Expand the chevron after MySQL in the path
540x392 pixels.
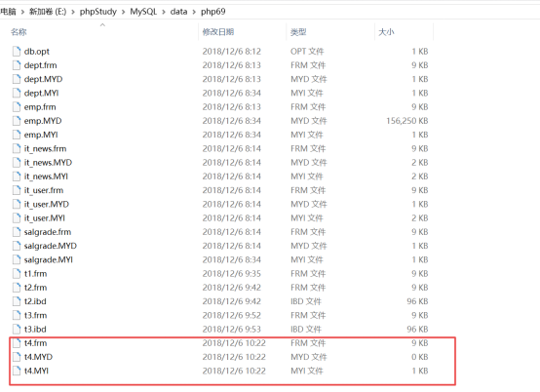click(164, 12)
